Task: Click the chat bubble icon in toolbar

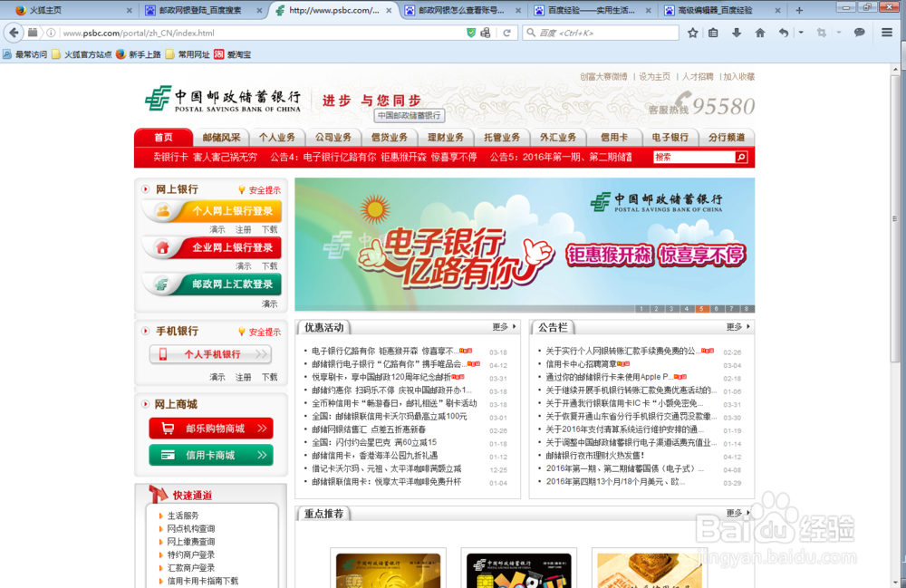Action: pos(859,33)
